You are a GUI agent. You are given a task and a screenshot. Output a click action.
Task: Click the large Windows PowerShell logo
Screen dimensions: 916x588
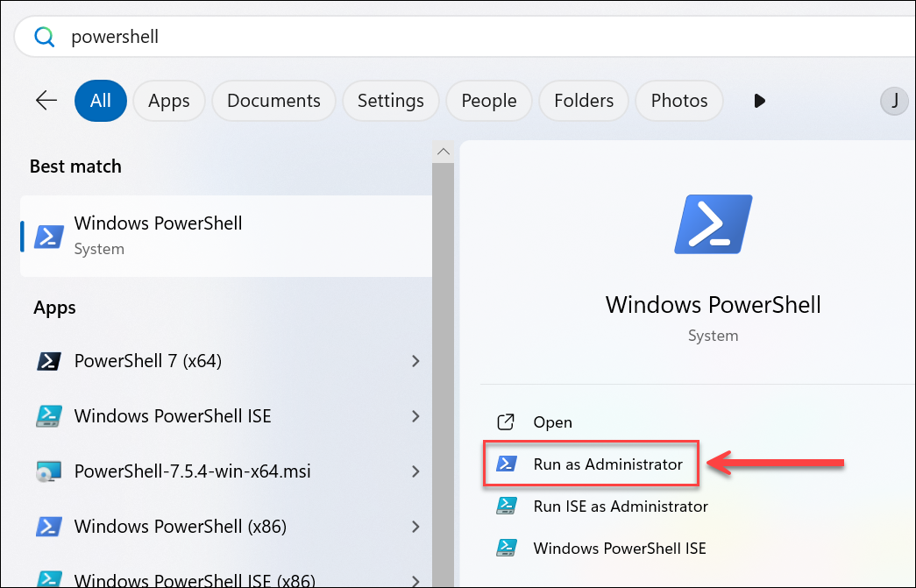[713, 224]
